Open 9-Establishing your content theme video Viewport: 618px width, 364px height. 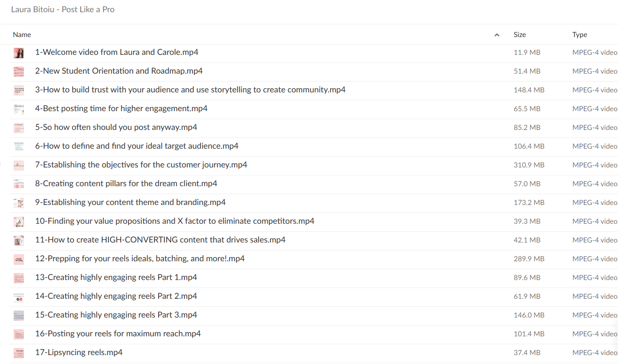pos(130,202)
